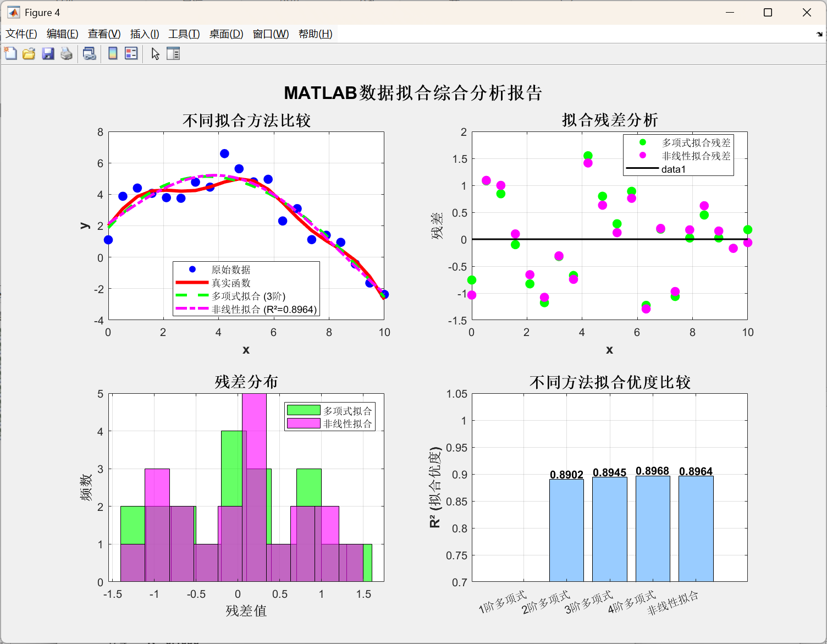Viewport: 827px width, 644px height.
Task: Open the 工具(T) menu
Action: 184,34
